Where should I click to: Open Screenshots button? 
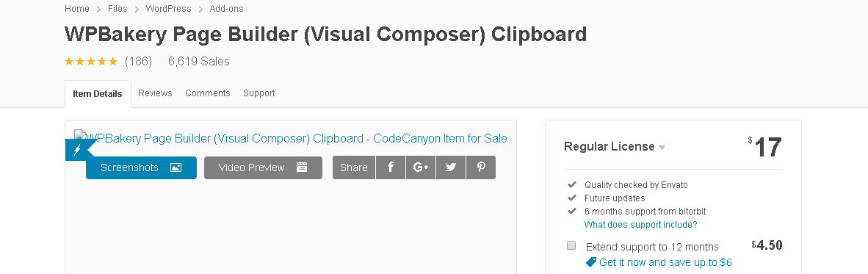point(141,167)
